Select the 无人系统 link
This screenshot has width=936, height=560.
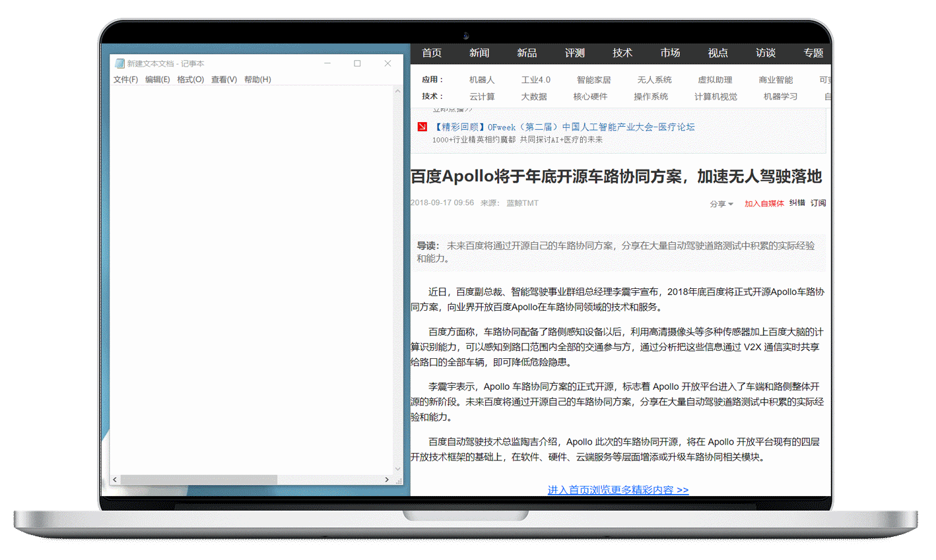[x=654, y=80]
